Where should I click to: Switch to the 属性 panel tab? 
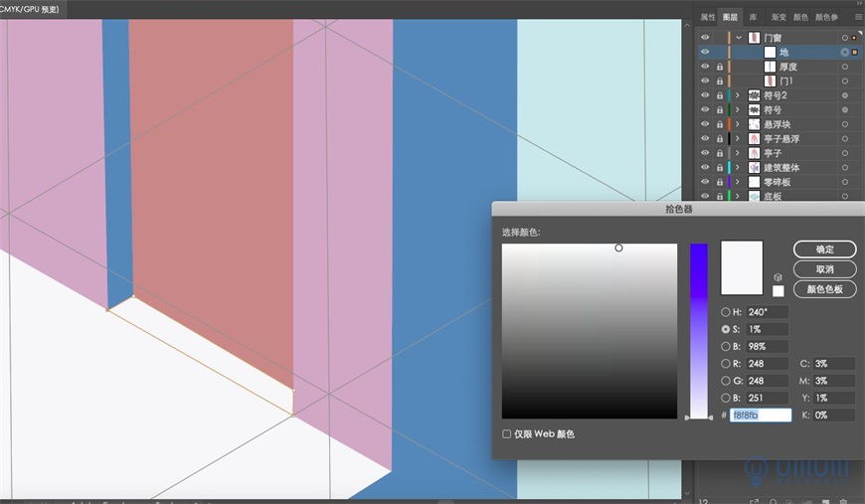[707, 17]
